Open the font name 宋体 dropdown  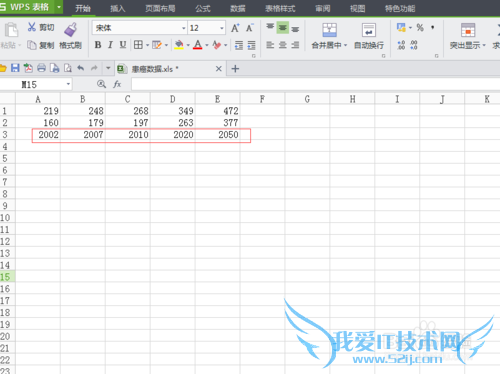point(183,28)
